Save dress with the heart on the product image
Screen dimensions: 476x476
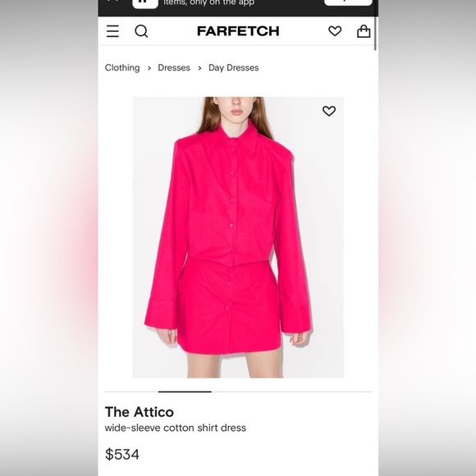tap(329, 111)
